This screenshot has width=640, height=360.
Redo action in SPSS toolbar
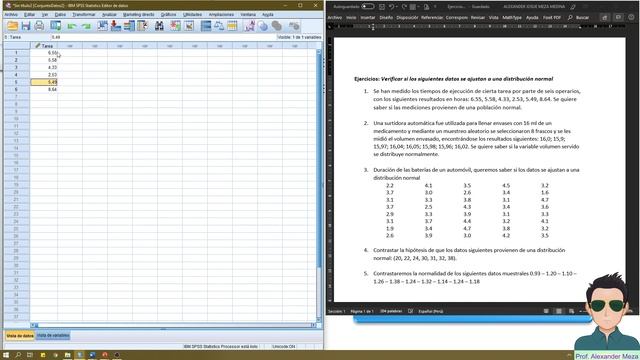click(x=86, y=26)
